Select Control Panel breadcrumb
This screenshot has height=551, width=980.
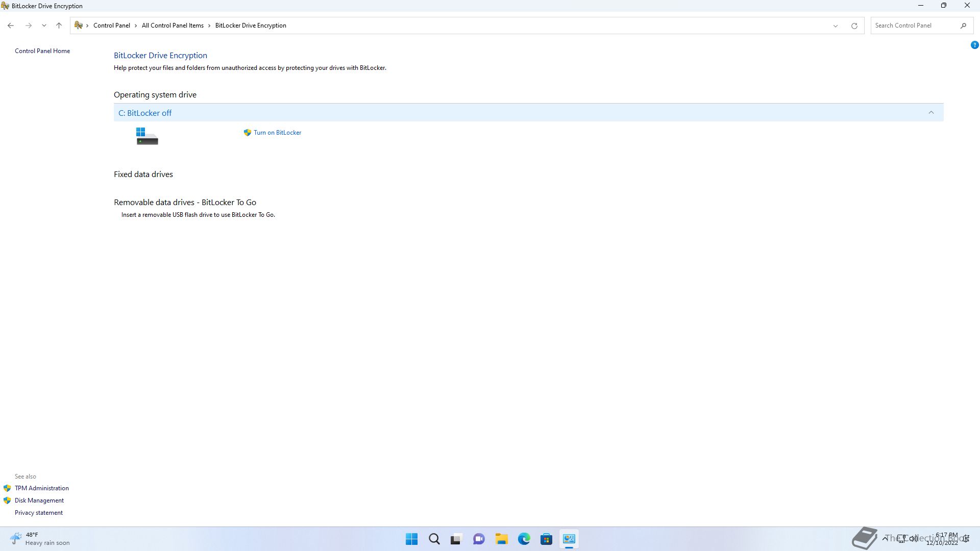[112, 26]
